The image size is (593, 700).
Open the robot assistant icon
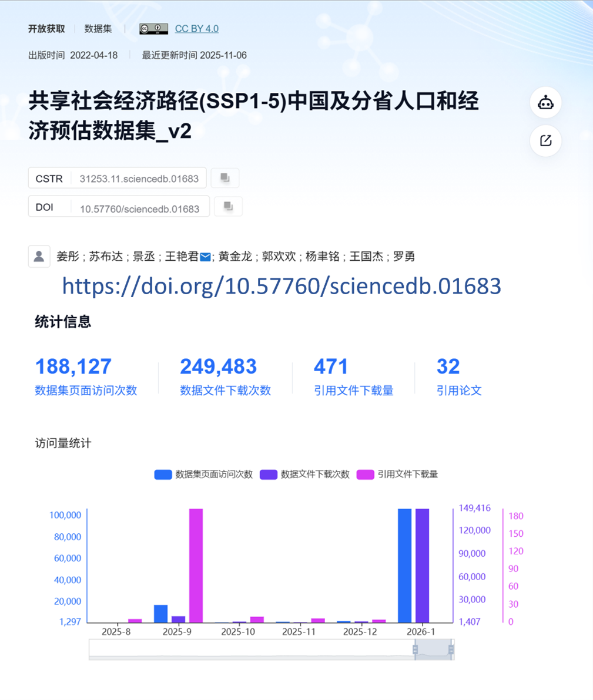[545, 103]
